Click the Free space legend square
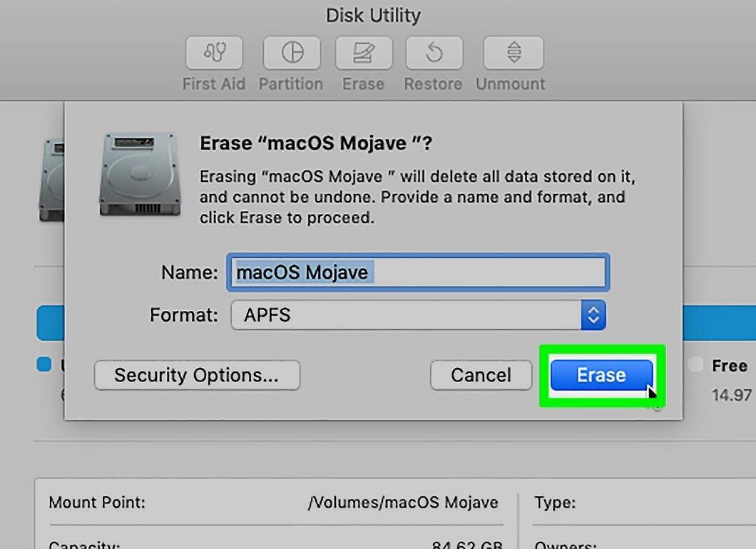This screenshot has width=756, height=549. (x=695, y=364)
